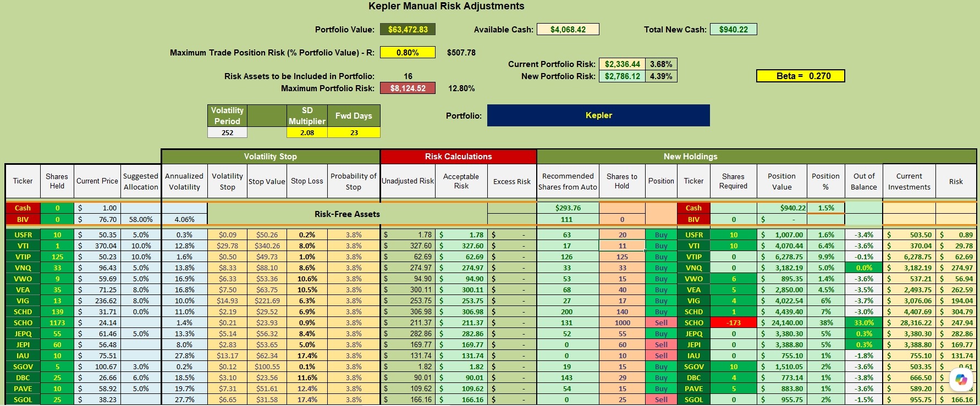Select the Available Cash cell $4,068.42
This screenshot has height=406, width=980.
tap(568, 30)
